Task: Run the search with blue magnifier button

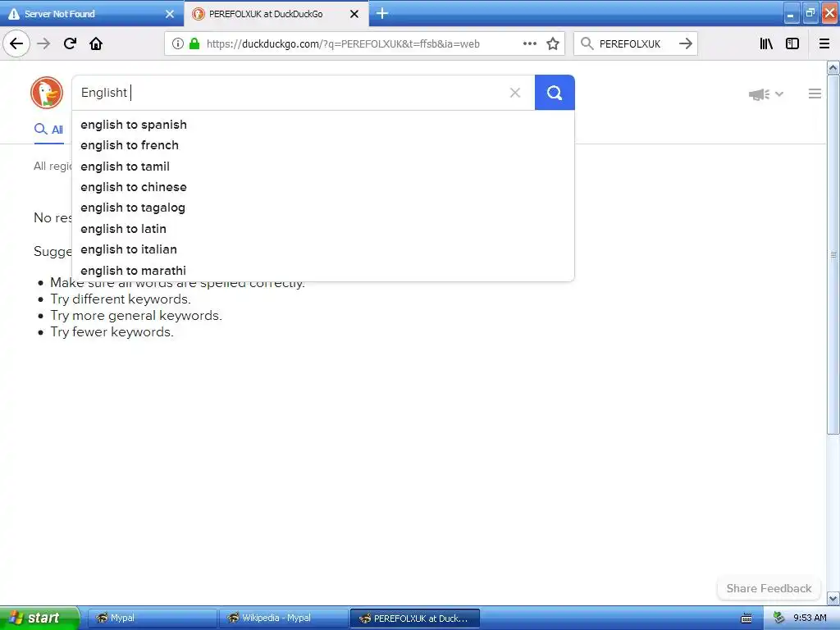Action: tap(555, 93)
